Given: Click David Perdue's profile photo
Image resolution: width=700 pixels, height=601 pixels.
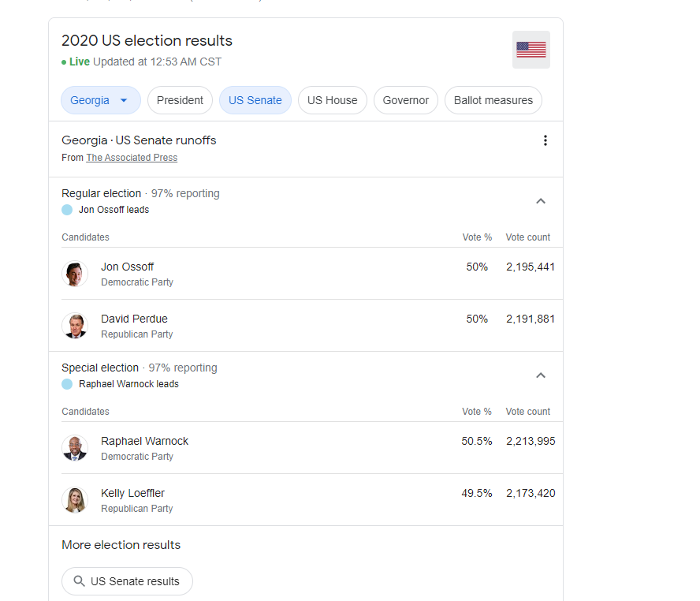Looking at the screenshot, I should click(75, 326).
